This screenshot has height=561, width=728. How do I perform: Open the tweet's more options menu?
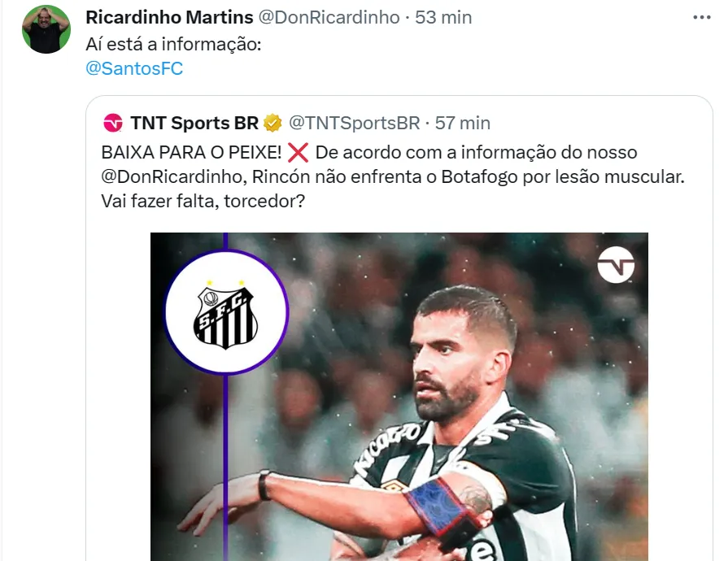tap(700, 17)
